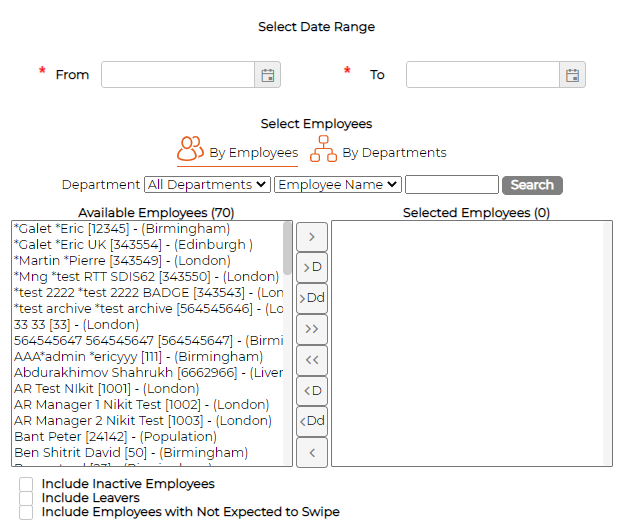Move selected employee right with single arrow
Viewport: 643px width, 524px height.
click(x=312, y=237)
